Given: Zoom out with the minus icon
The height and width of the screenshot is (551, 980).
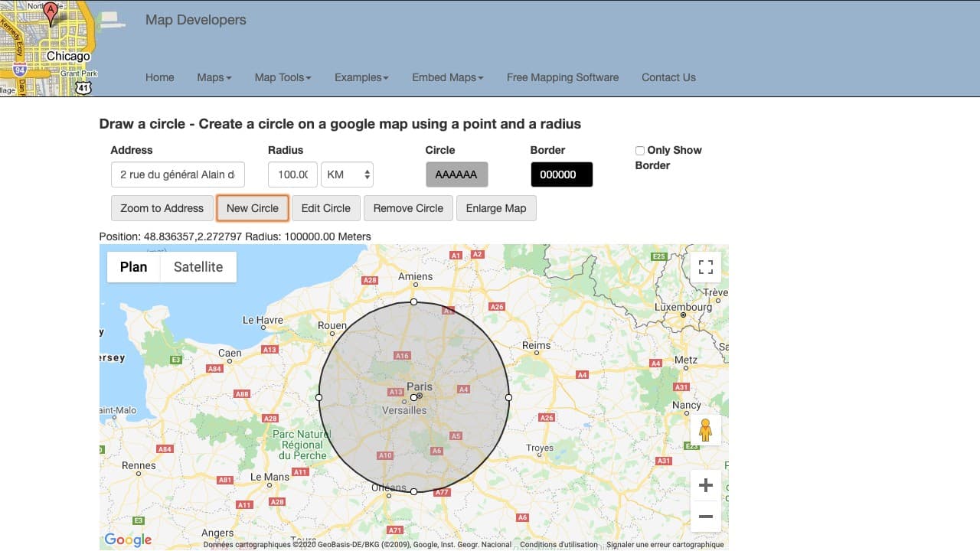Looking at the screenshot, I should point(706,517).
